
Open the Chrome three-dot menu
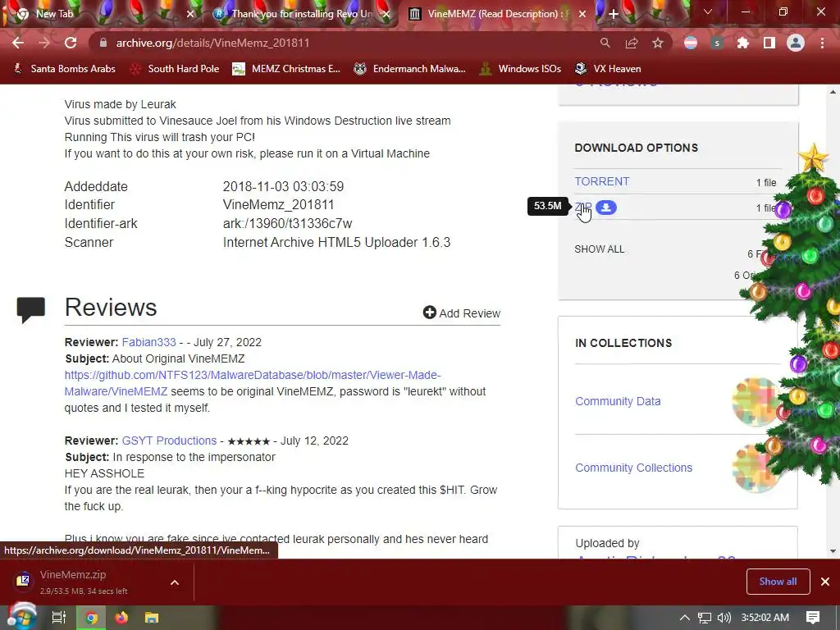click(822, 43)
